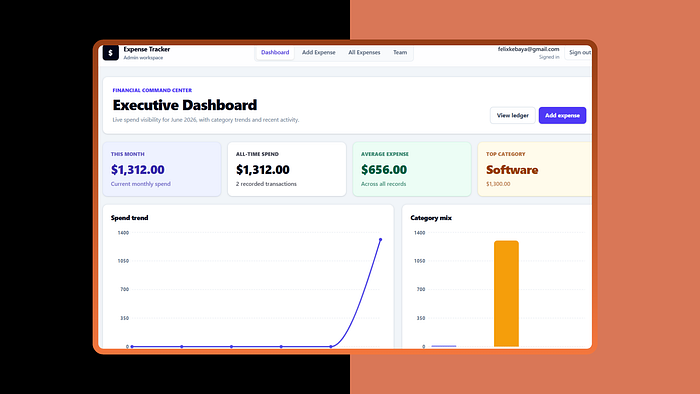The width and height of the screenshot is (700, 394).
Task: Click the 'Across all records' text
Action: tap(383, 184)
